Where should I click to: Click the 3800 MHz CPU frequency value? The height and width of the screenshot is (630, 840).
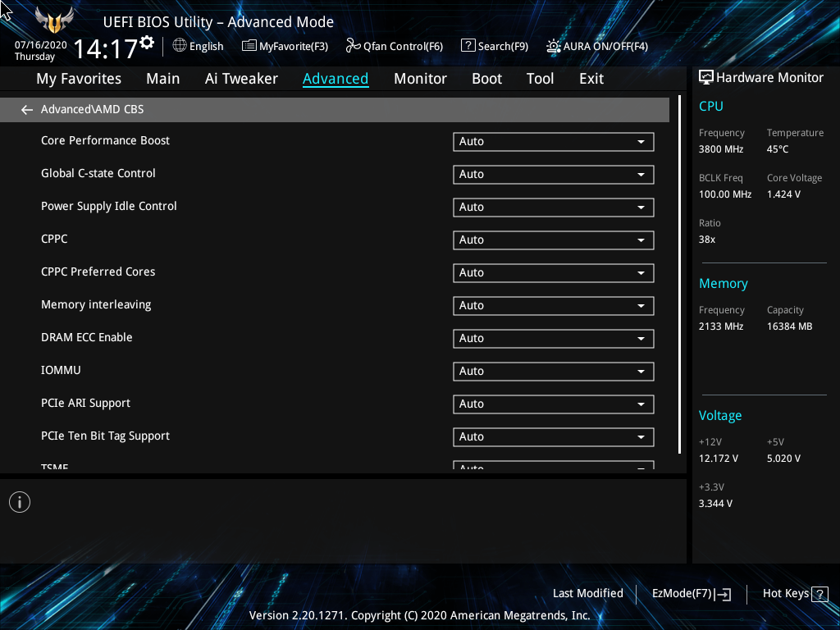pos(721,149)
